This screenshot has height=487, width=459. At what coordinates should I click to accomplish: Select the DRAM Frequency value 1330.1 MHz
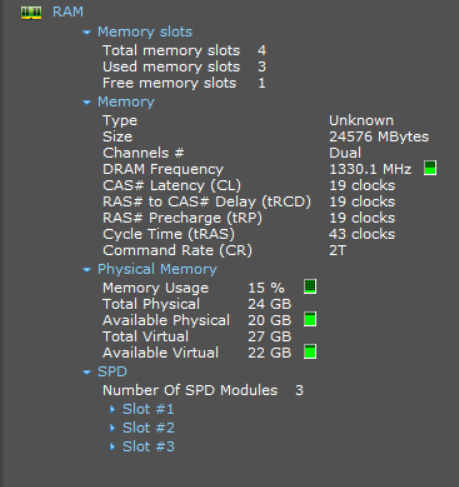(370, 169)
